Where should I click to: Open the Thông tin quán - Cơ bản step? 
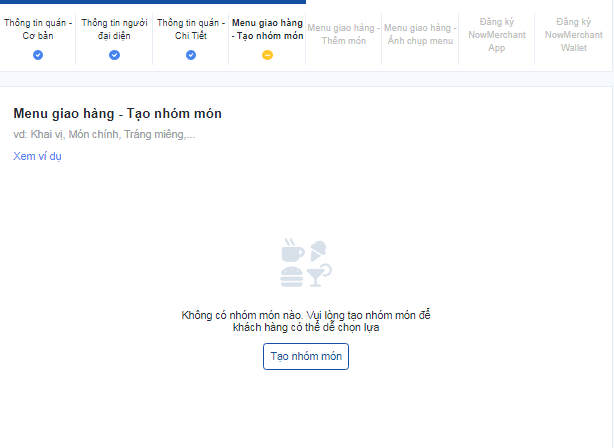38,29
